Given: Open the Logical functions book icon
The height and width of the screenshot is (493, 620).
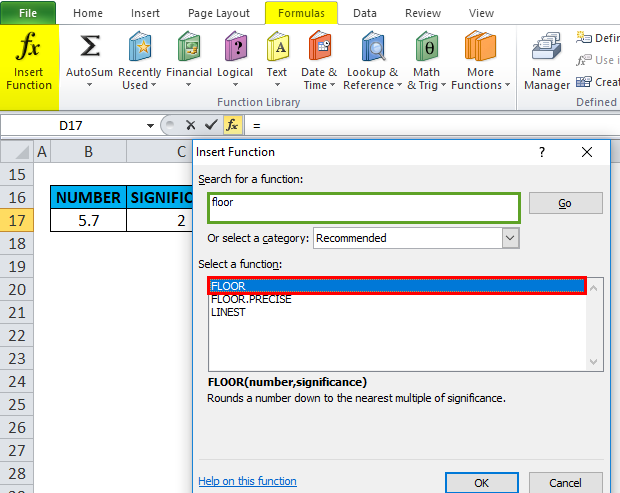Looking at the screenshot, I should [236, 46].
